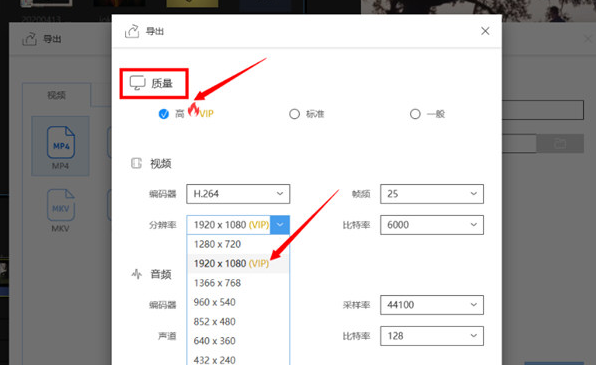596x365 pixels.
Task: Click the gray button right of background window's lower field
Action: 560,143
